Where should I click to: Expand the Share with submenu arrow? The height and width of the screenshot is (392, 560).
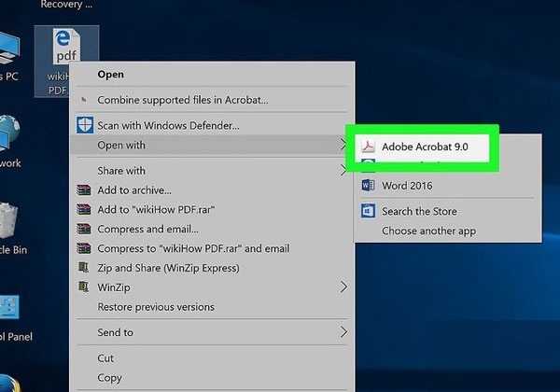coord(343,171)
